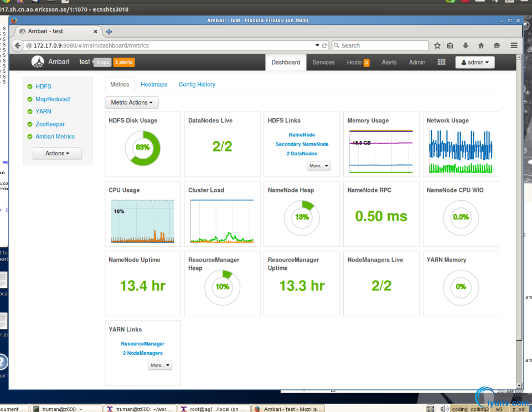Open the downloads arrow icon
532x412 pixels.
click(466, 45)
